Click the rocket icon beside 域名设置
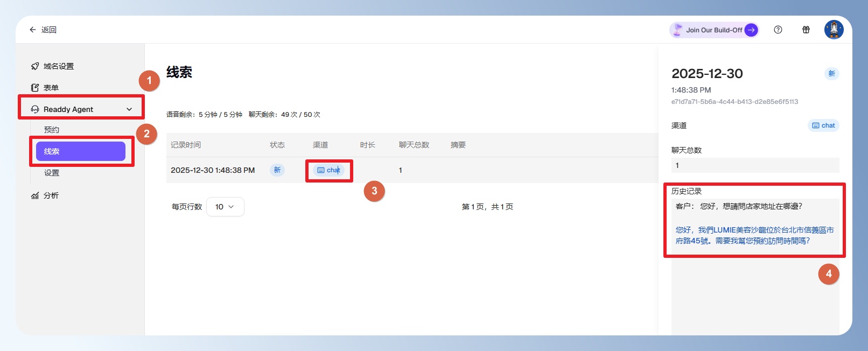The image size is (868, 351). click(x=35, y=66)
